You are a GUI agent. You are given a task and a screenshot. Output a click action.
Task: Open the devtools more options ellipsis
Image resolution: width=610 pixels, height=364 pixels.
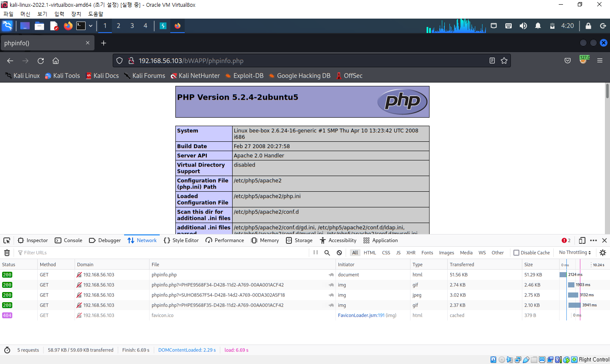click(x=593, y=240)
